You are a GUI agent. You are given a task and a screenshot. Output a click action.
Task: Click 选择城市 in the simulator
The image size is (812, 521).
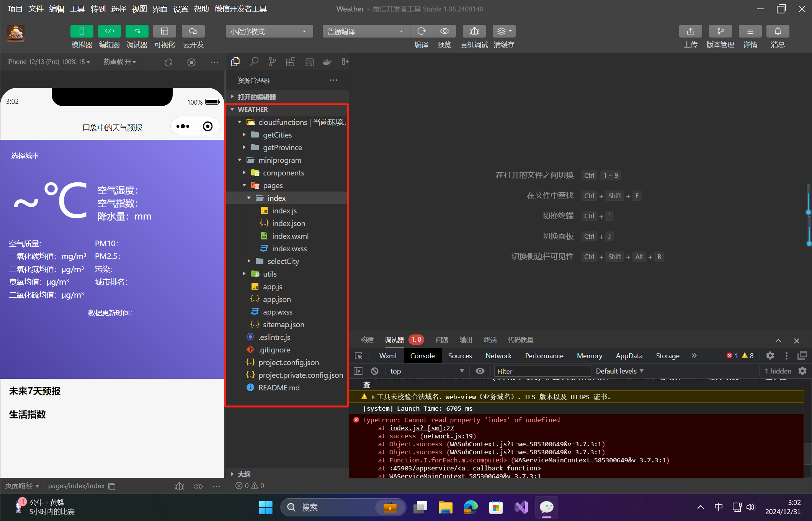point(25,156)
